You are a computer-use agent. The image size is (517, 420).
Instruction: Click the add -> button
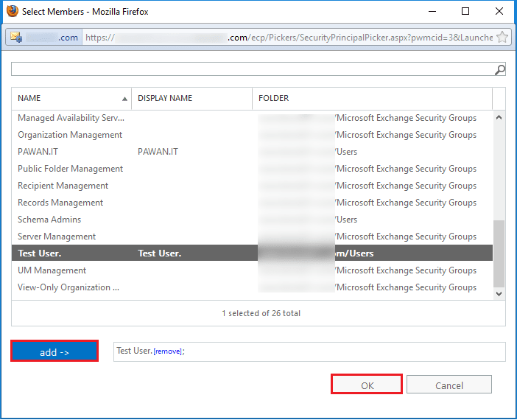pyautogui.click(x=54, y=351)
